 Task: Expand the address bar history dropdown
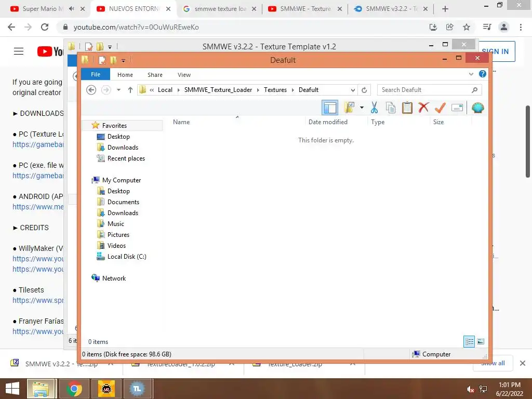(353, 90)
